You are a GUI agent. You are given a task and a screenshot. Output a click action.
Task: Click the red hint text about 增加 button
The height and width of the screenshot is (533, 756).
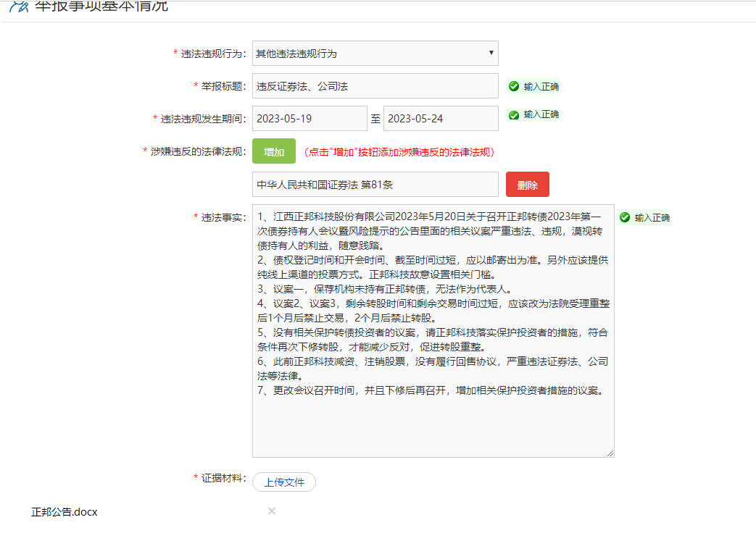[x=399, y=152]
